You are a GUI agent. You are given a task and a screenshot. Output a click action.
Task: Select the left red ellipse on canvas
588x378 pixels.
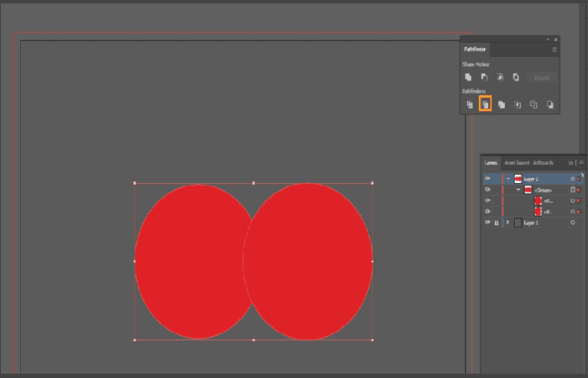click(187, 261)
